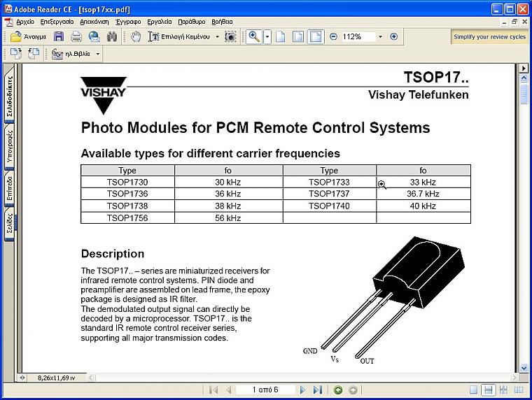Switch to Facing pages layout
532x400 pixels.
(x=519, y=390)
